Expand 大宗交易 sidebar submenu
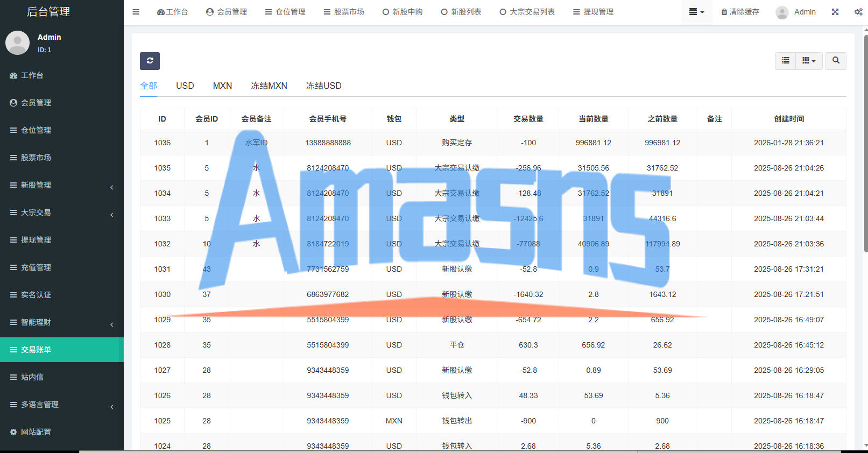 tap(62, 213)
